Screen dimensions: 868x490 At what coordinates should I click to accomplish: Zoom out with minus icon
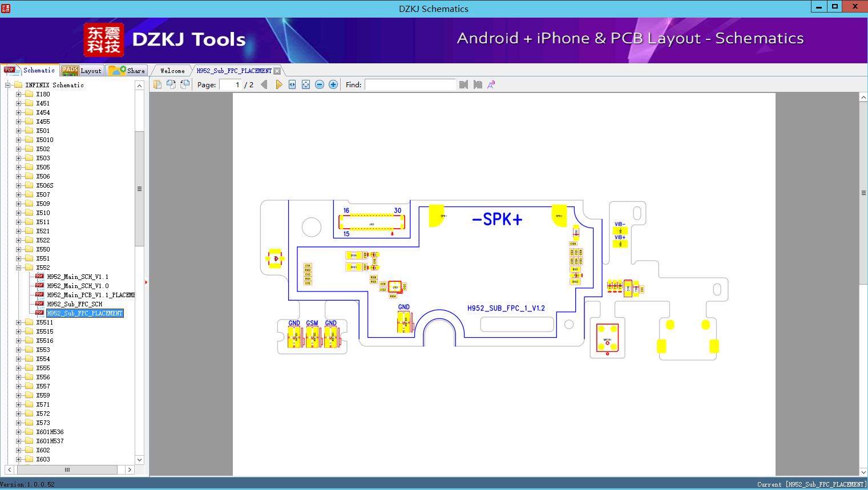pyautogui.click(x=320, y=84)
